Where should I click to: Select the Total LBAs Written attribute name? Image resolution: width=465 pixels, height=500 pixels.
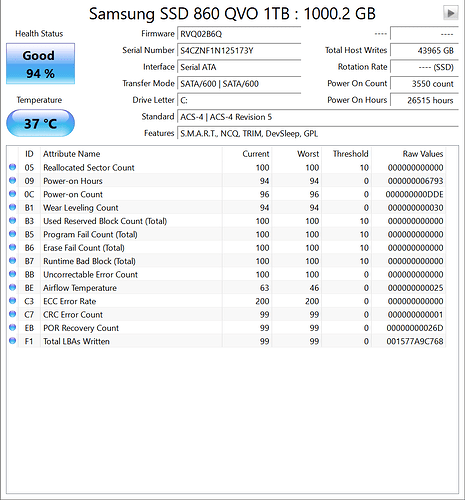tap(76, 341)
